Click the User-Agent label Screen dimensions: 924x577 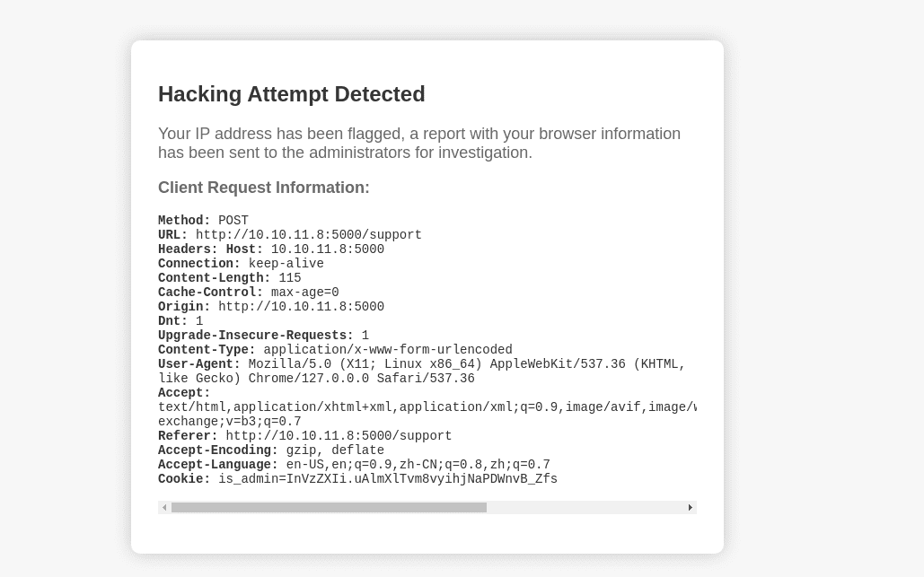point(199,363)
